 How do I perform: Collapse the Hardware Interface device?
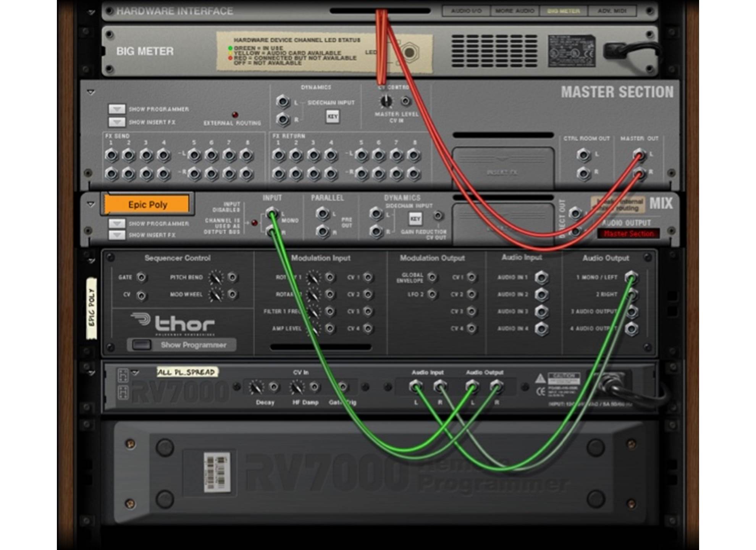tap(91, 12)
